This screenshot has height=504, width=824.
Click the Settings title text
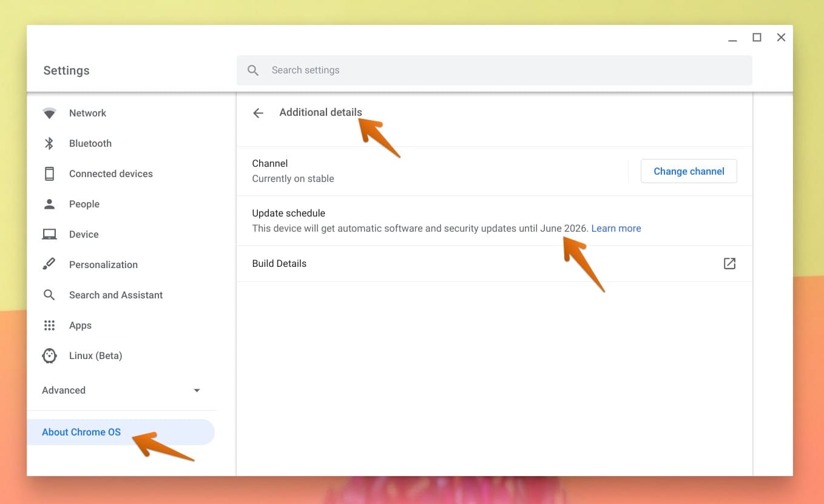click(66, 70)
